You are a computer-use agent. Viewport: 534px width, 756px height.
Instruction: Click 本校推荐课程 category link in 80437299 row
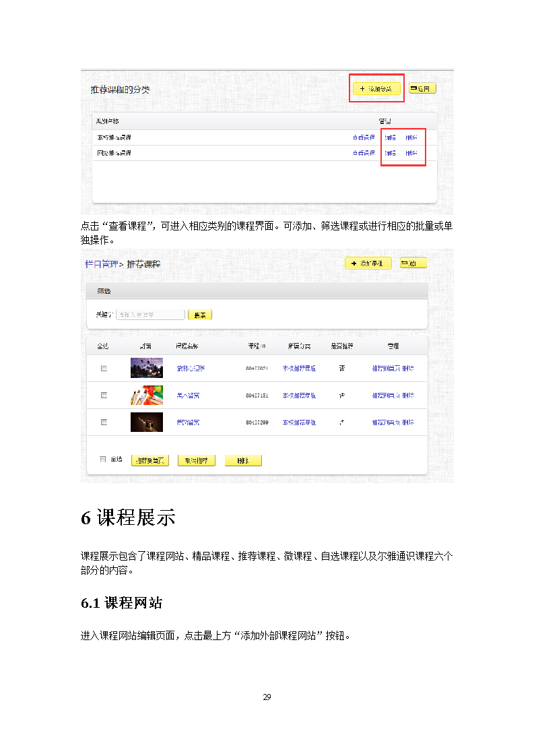click(299, 422)
